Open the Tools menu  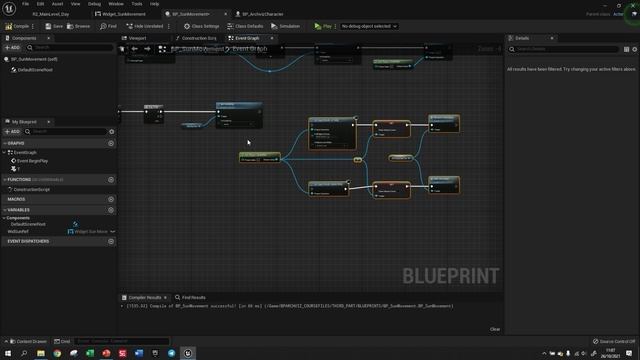[137, 4]
